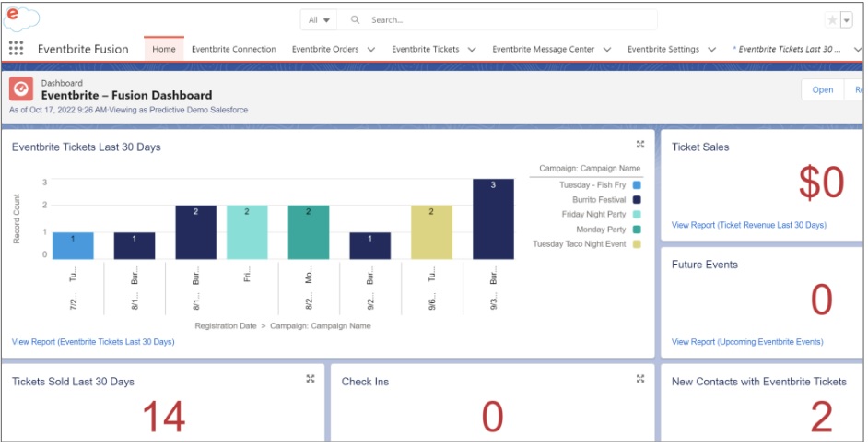The height and width of the screenshot is (448, 868).
Task: Open View Report for Upcoming Eventbrite Events
Action: pos(747,342)
